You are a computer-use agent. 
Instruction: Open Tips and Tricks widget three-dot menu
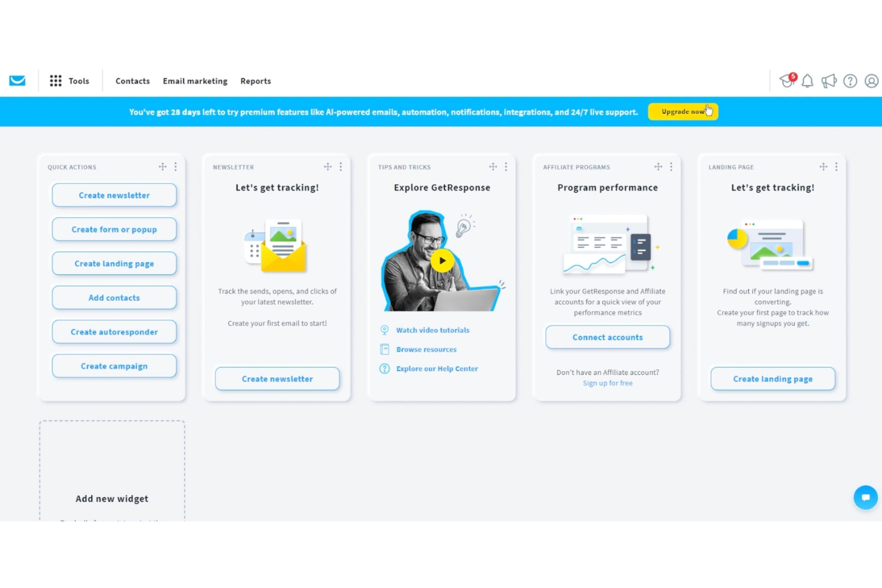[x=506, y=167]
